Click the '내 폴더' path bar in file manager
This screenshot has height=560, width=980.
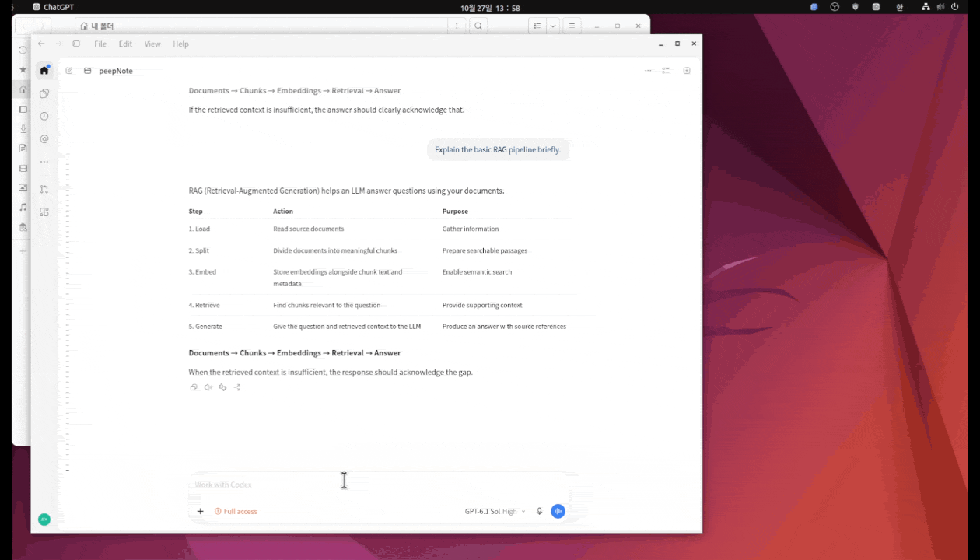point(261,26)
